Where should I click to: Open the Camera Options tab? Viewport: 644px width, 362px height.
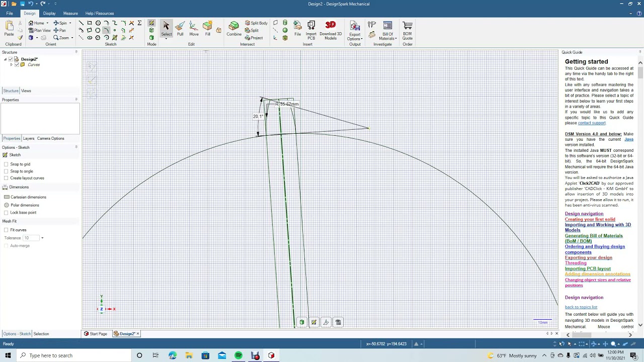(x=50, y=138)
